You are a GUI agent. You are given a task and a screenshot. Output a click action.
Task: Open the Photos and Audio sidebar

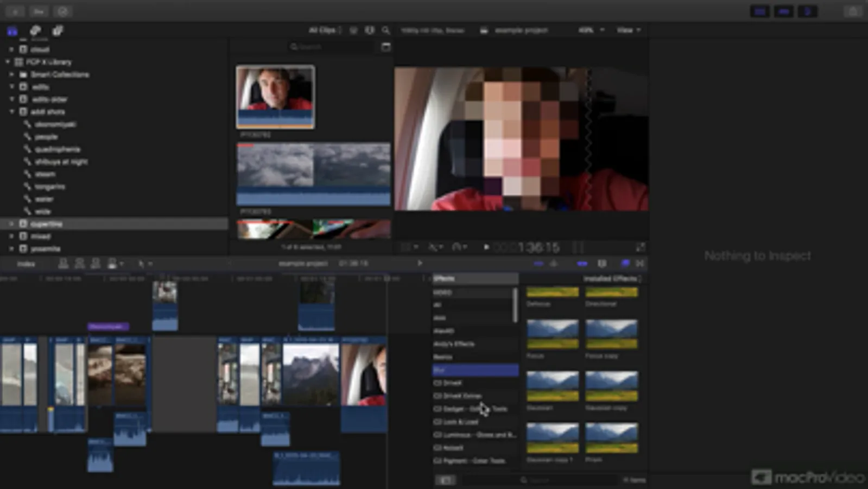click(35, 30)
